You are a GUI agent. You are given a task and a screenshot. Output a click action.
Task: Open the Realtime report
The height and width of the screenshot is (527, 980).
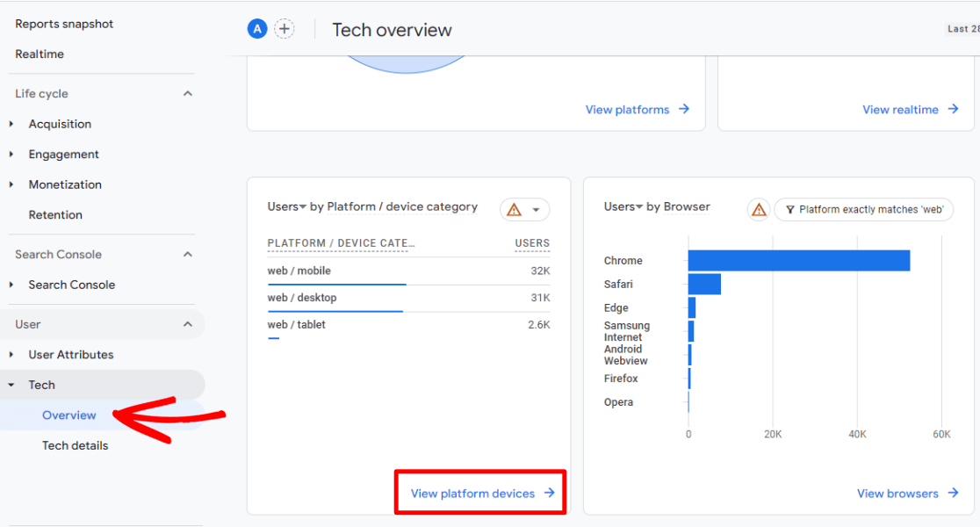coord(39,54)
